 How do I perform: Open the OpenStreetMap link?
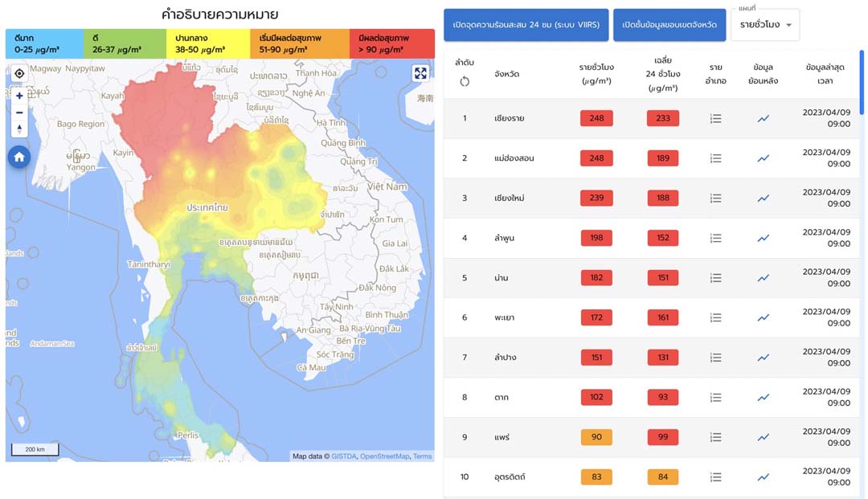pos(384,456)
